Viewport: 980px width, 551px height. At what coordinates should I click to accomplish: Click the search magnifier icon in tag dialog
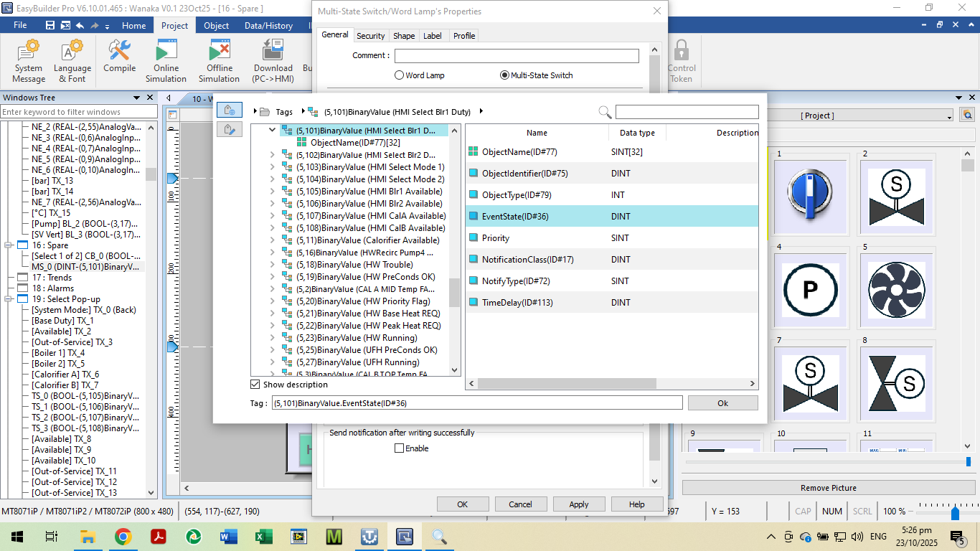pos(605,112)
